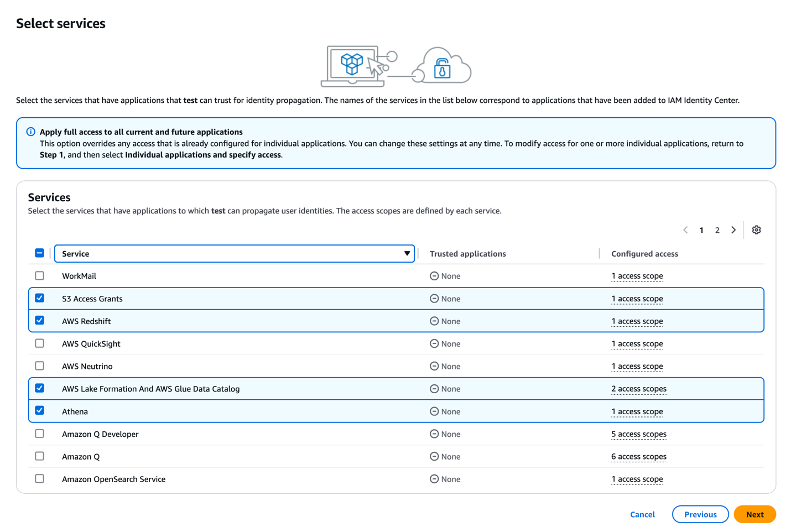
Task: Click the previous page chevron
Action: click(x=685, y=230)
